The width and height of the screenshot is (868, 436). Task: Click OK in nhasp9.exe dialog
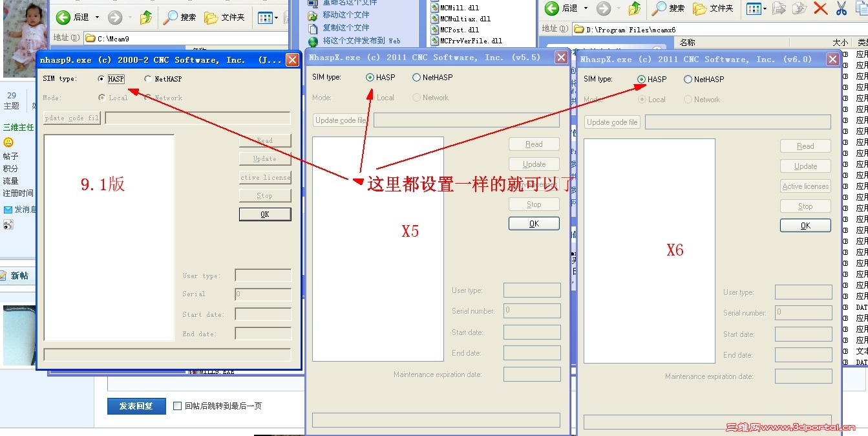point(265,214)
